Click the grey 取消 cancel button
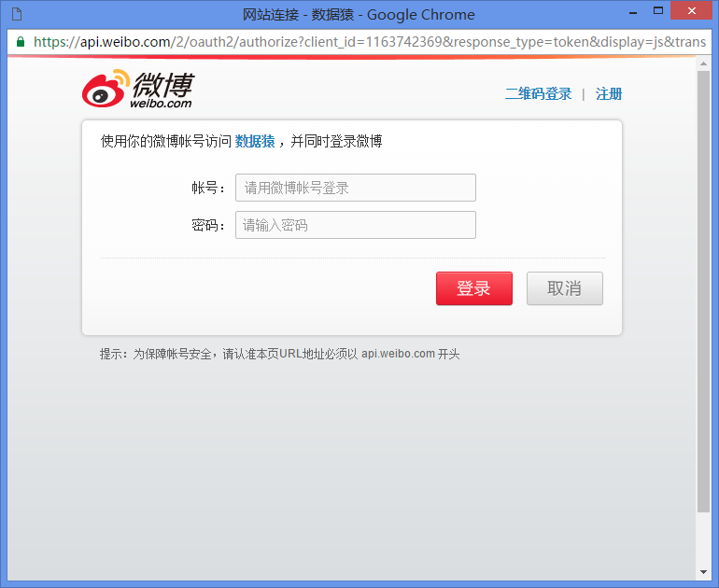719x588 pixels. (x=565, y=288)
